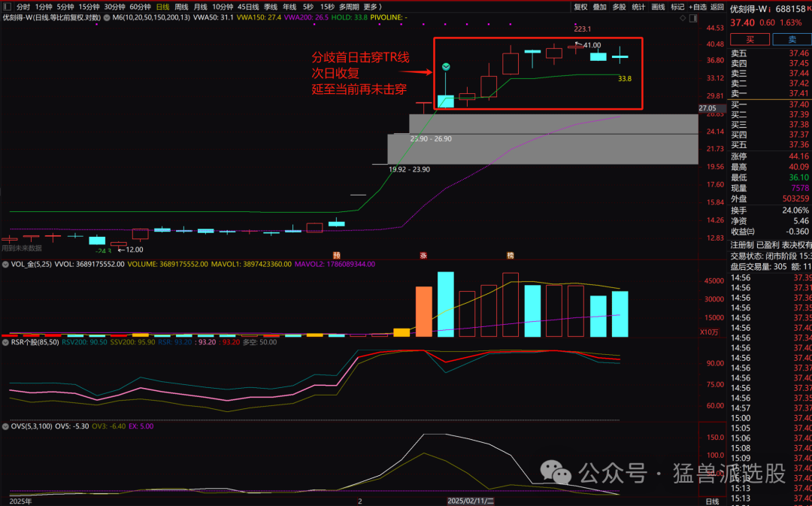Open the 多股 multi-stock view
This screenshot has width=812, height=506.
point(620,7)
